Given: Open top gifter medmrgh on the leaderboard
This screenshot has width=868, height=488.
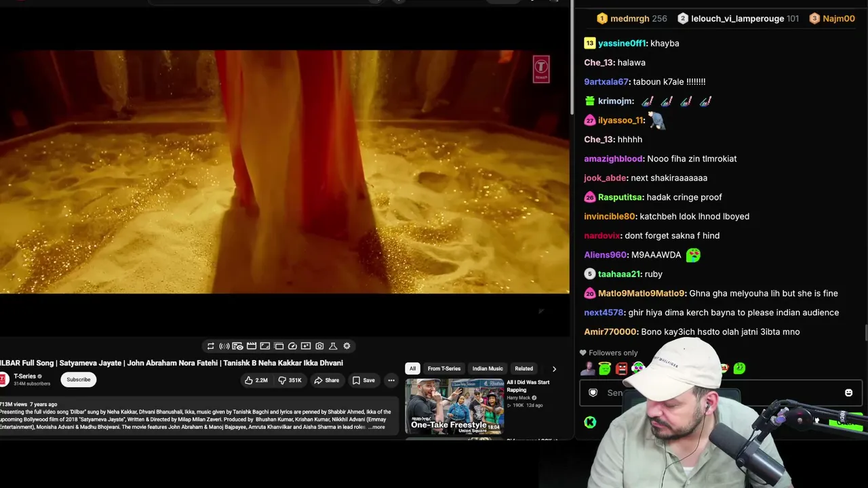Looking at the screenshot, I should [629, 19].
